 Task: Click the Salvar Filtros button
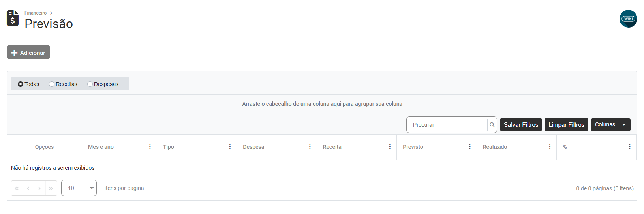click(521, 125)
